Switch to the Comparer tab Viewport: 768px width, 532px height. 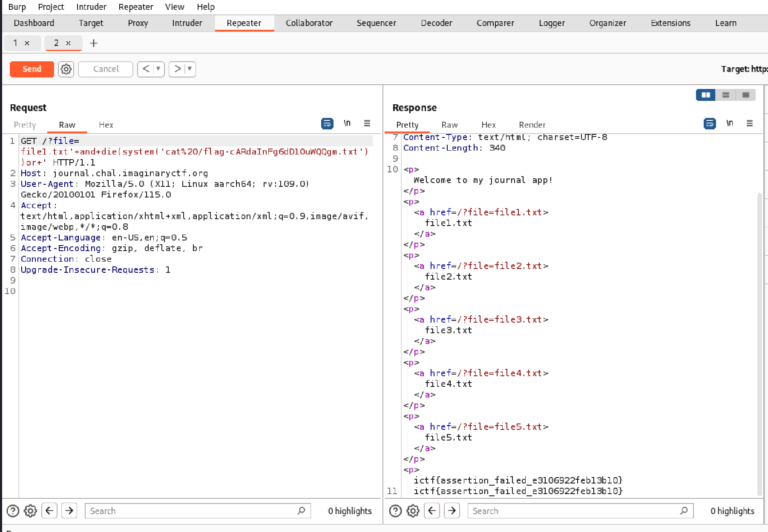[x=495, y=23]
